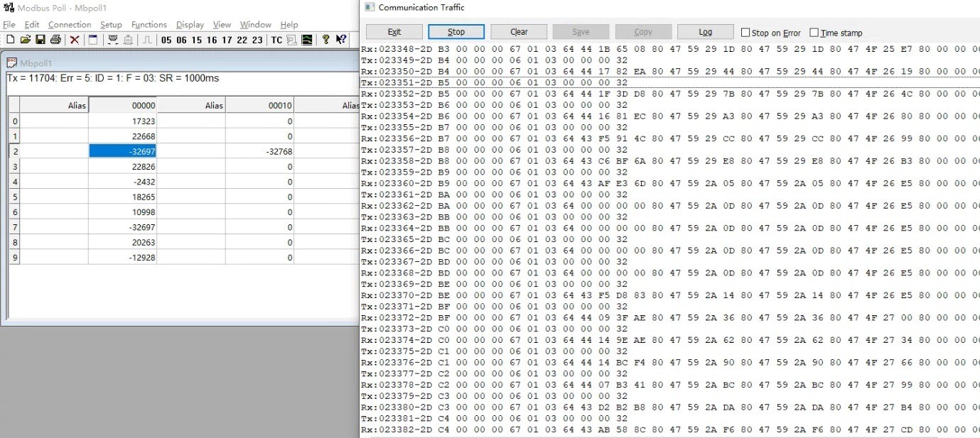Select the cell with value 22668
The width and height of the screenshot is (980, 438).
click(x=122, y=136)
